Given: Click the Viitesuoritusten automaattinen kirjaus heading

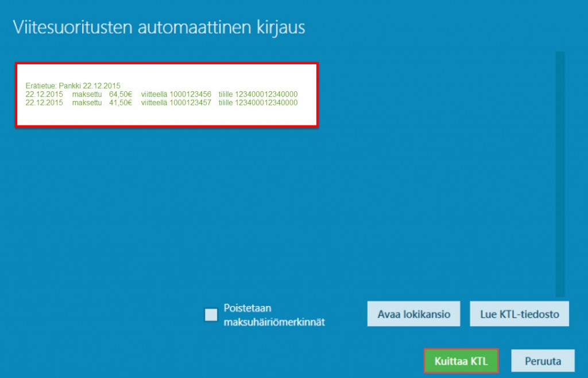Looking at the screenshot, I should pos(159,27).
